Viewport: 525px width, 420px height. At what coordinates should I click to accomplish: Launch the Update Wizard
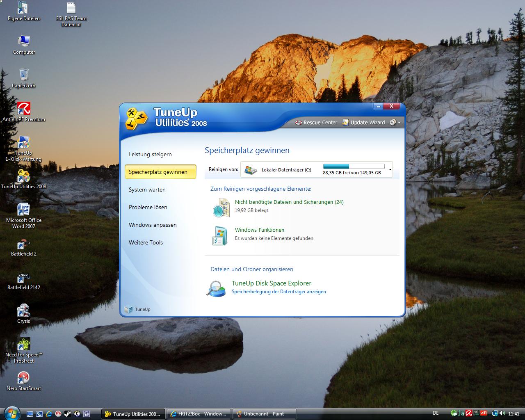364,122
